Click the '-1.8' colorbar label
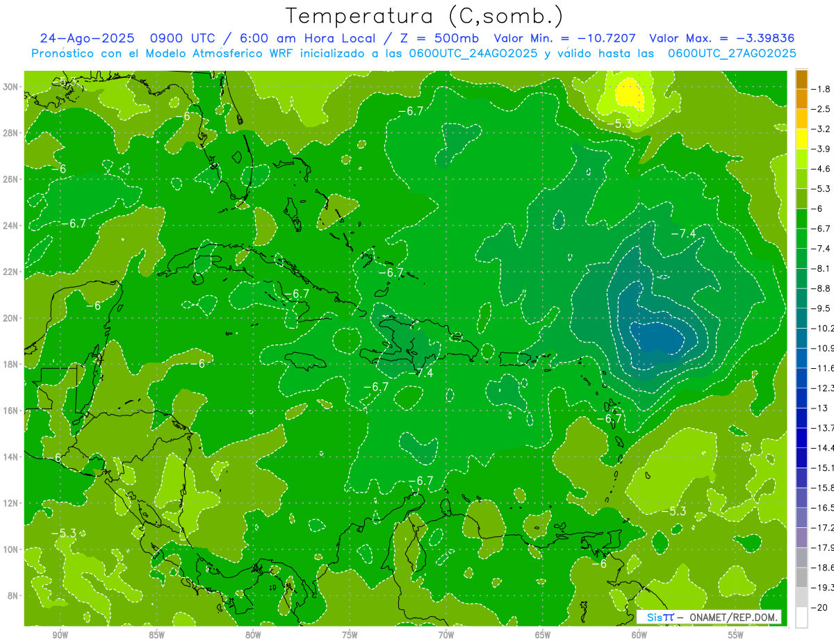 (x=821, y=89)
